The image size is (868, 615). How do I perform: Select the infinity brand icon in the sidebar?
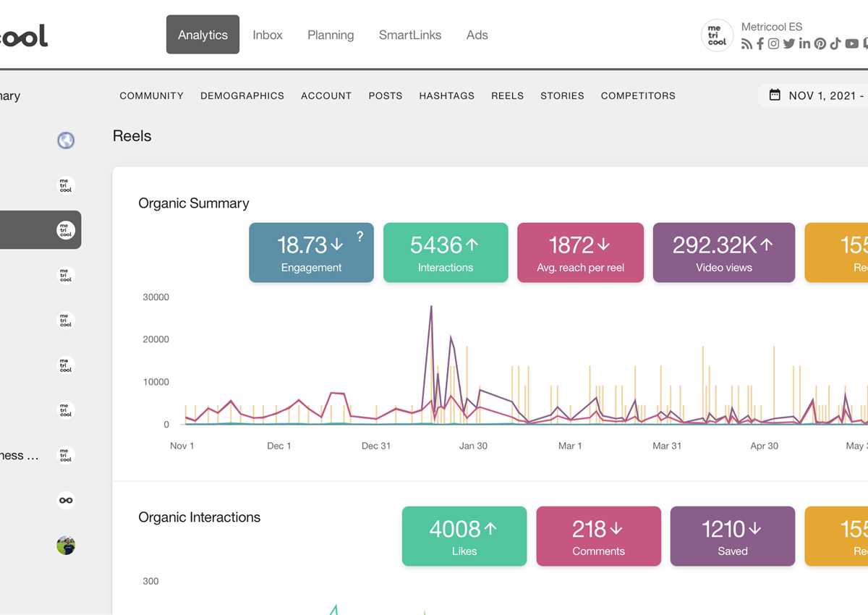[x=66, y=500]
